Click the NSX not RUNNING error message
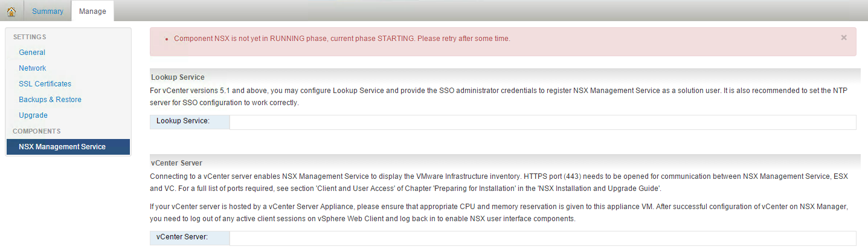This screenshot has width=868, height=252. click(x=342, y=39)
